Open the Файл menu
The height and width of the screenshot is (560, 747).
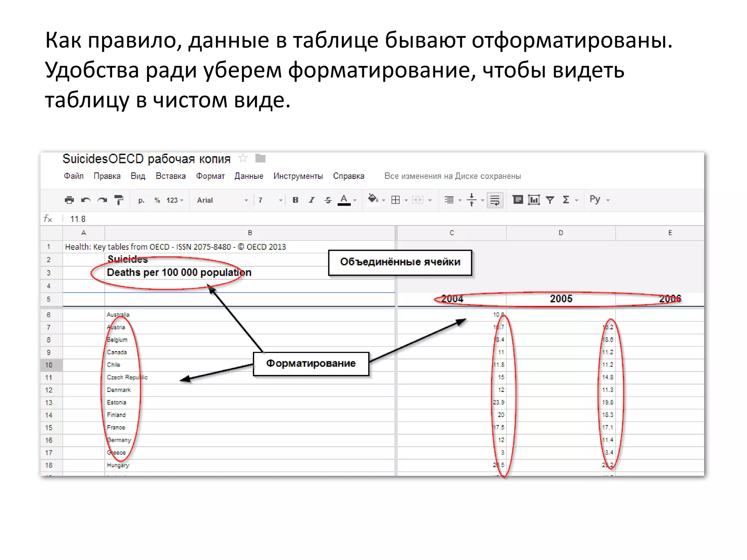point(74,176)
